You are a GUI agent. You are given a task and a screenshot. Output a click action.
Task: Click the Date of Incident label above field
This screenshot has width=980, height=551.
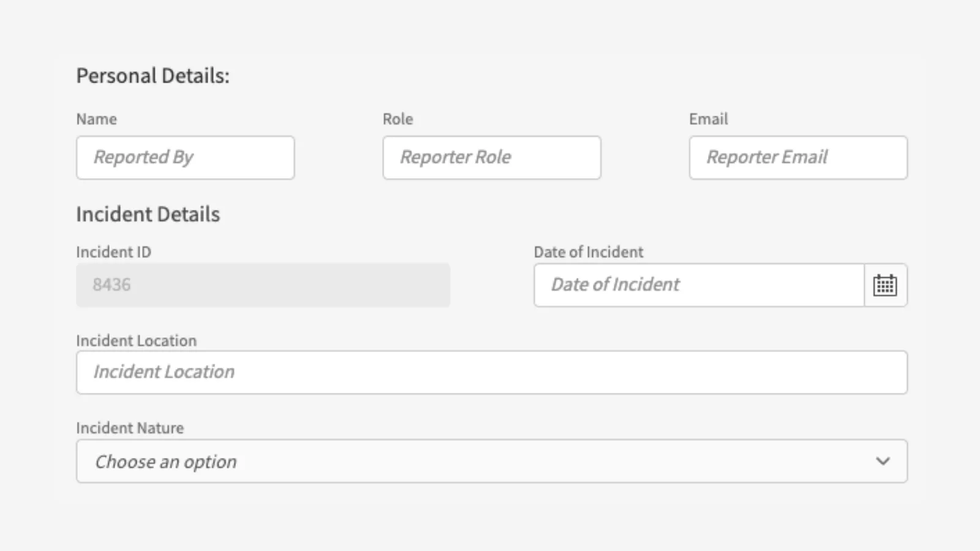pos(588,252)
